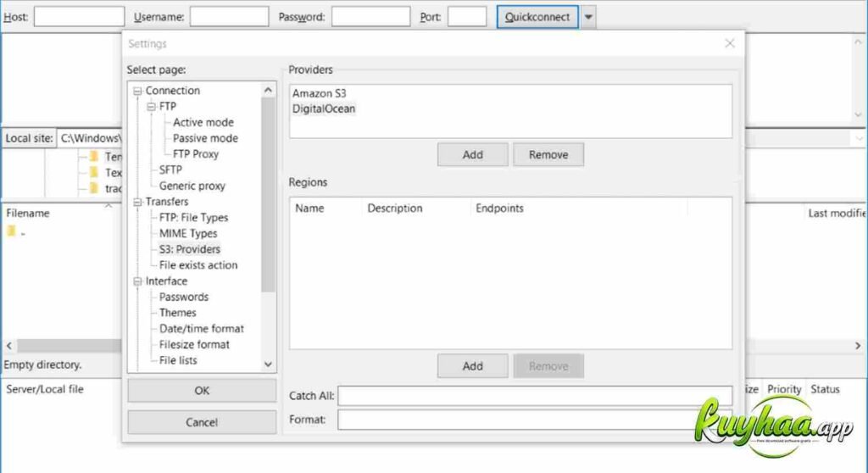This screenshot has height=473, width=868.
Task: Open Generic proxy settings page
Action: pos(192,186)
